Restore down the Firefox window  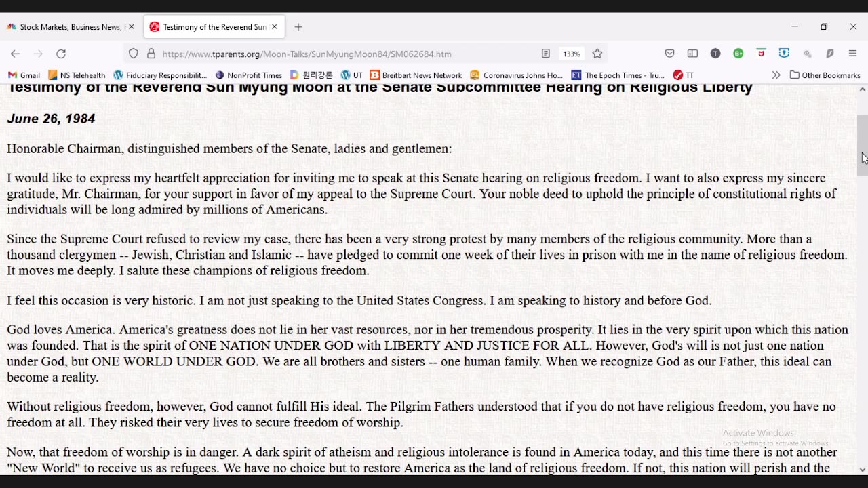coord(824,27)
